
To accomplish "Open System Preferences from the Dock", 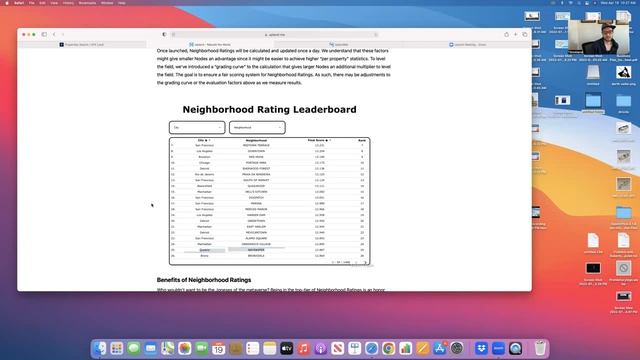I will (x=457, y=348).
